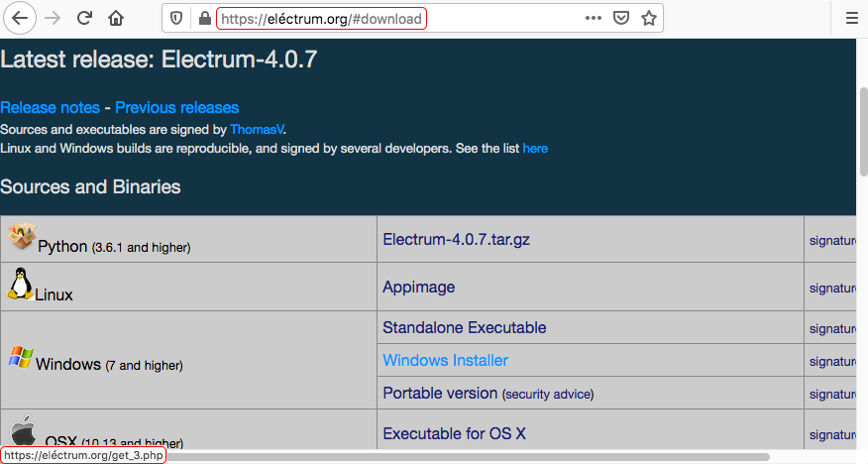Open the security advice link
868x464 pixels.
point(548,395)
